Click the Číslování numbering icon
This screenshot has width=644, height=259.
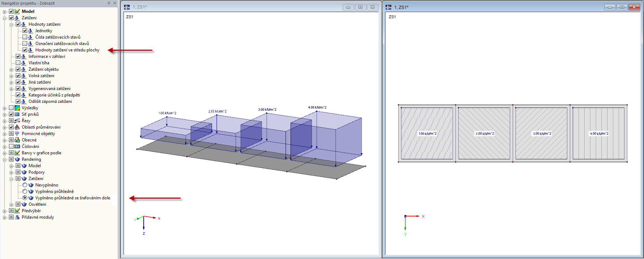pos(17,146)
